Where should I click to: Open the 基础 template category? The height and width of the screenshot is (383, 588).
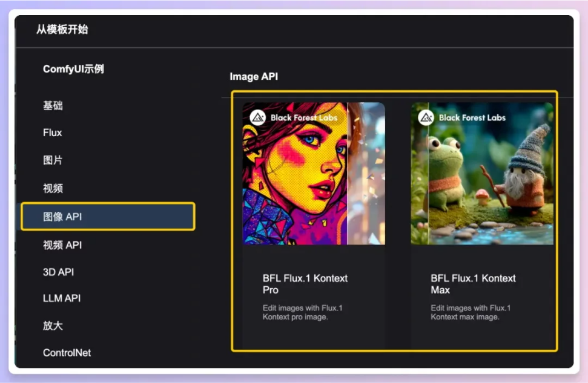point(53,106)
